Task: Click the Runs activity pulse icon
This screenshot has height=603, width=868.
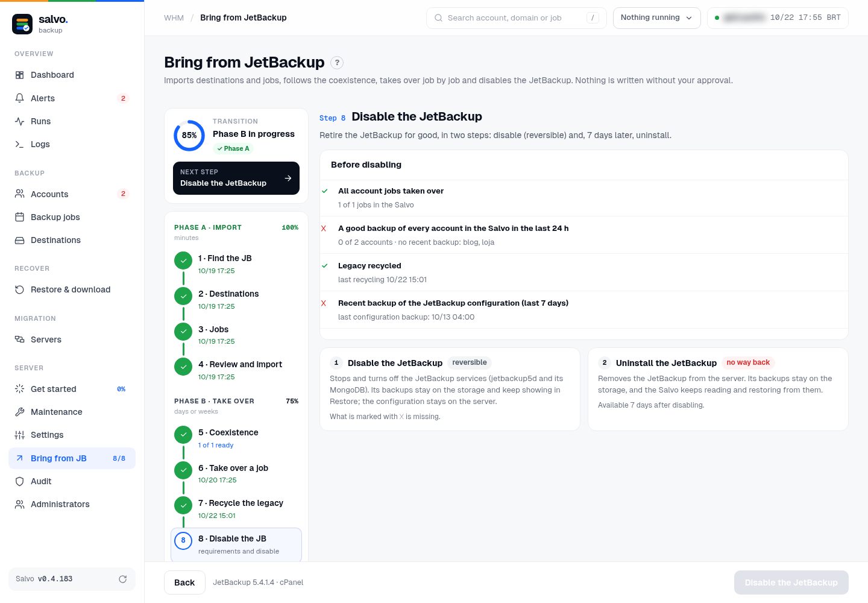Action: click(x=19, y=121)
